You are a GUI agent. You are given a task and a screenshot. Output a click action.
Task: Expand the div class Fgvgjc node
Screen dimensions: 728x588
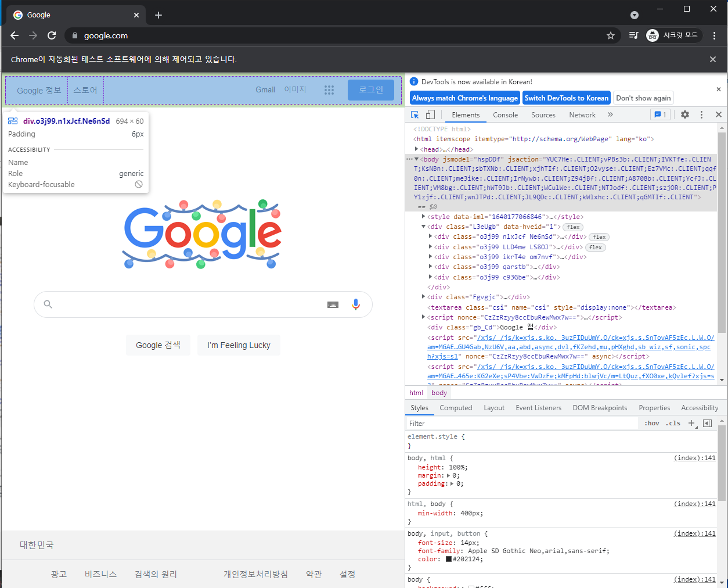tap(423, 297)
